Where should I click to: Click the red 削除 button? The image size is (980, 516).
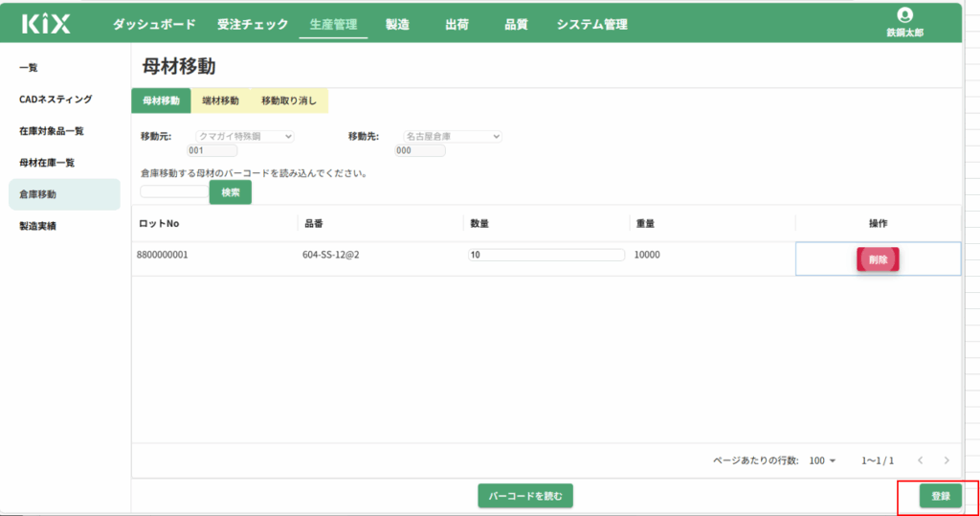point(878,259)
